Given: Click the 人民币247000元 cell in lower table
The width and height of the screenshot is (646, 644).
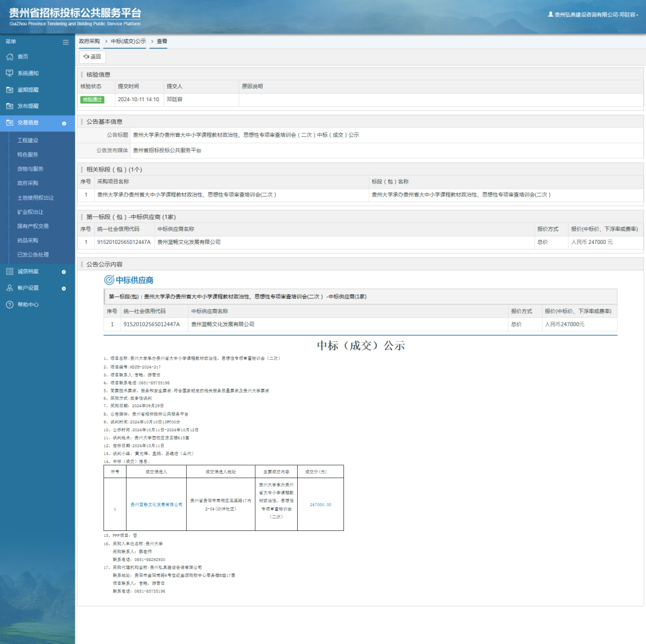Looking at the screenshot, I should 565,325.
